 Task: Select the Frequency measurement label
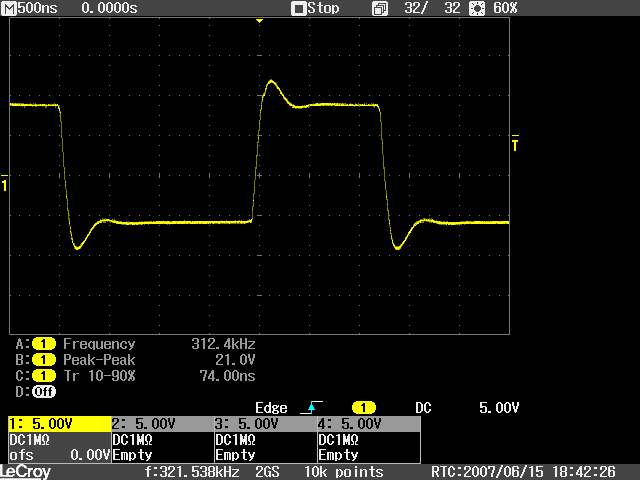(99, 344)
